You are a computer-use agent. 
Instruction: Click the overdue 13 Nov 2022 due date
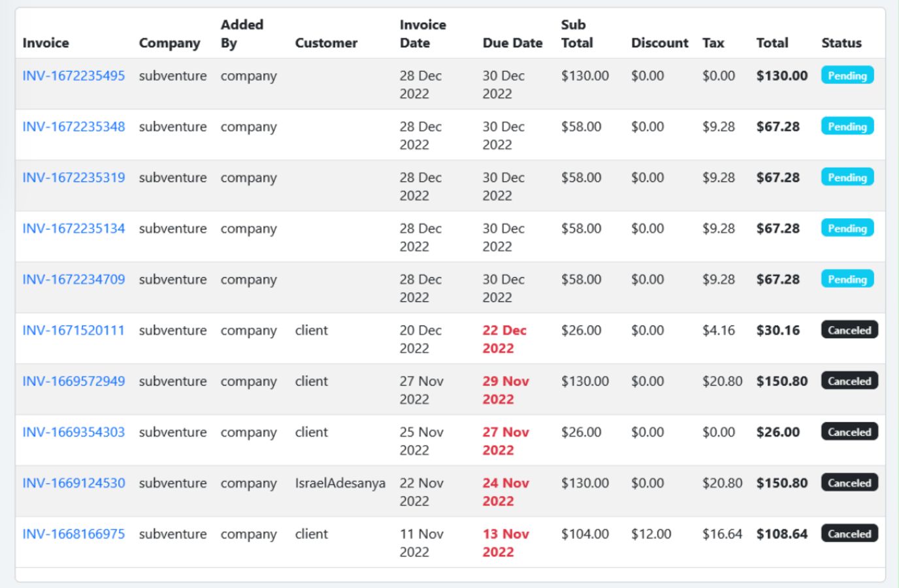click(x=505, y=543)
